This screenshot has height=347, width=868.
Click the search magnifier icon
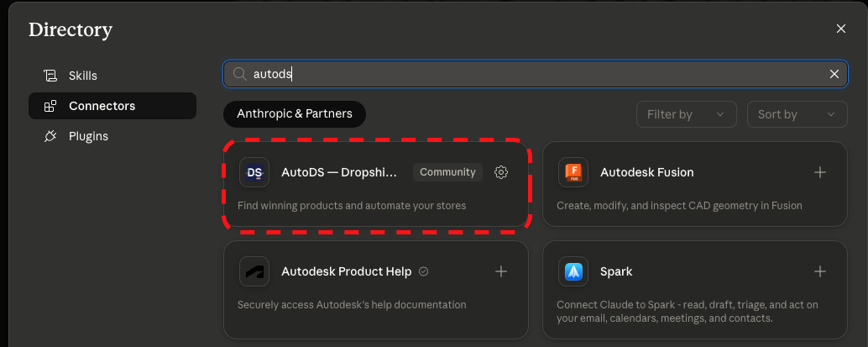(x=240, y=74)
